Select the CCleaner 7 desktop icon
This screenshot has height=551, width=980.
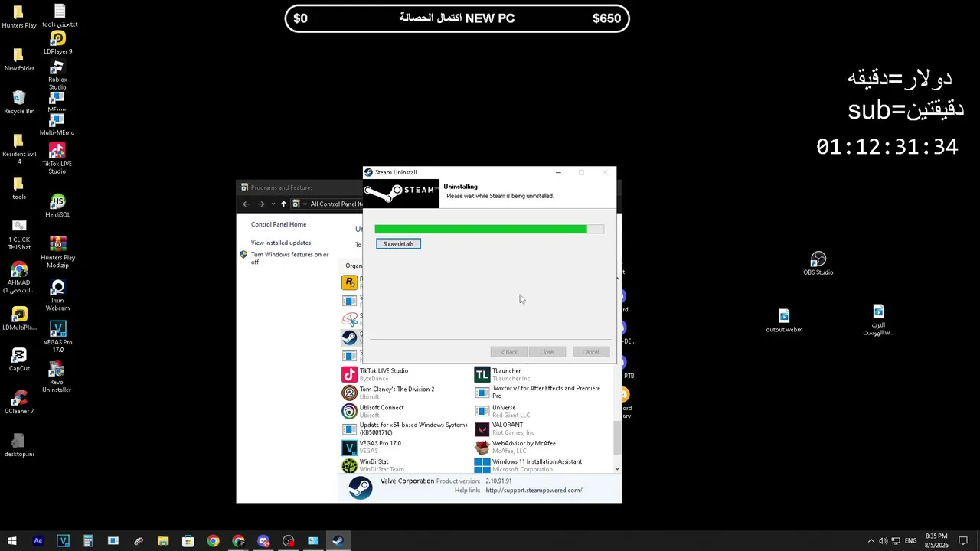pos(19,403)
